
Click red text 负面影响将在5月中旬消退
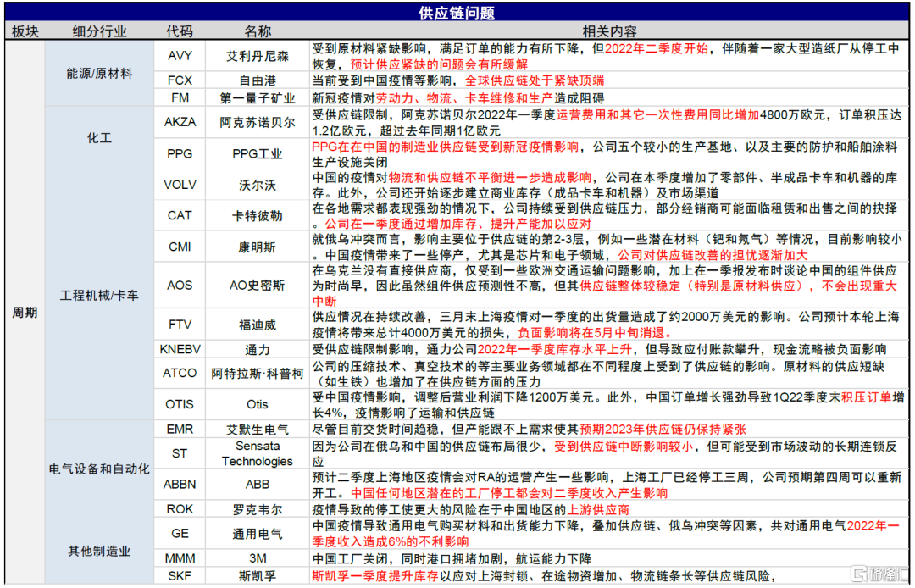point(591,332)
